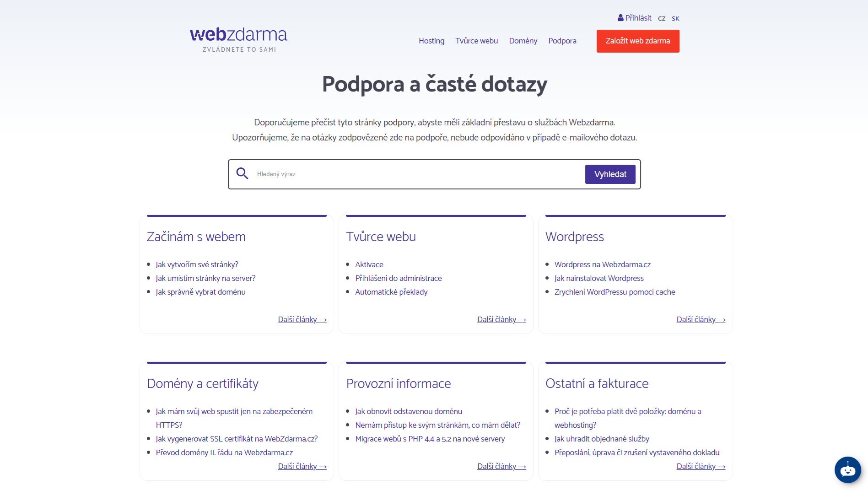868x490 pixels.
Task: Open Nemám přístup ke svým stránkám article
Action: click(438, 425)
